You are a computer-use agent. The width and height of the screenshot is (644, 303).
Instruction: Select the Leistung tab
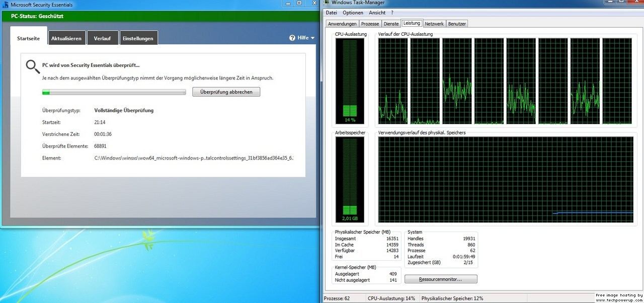412,23
